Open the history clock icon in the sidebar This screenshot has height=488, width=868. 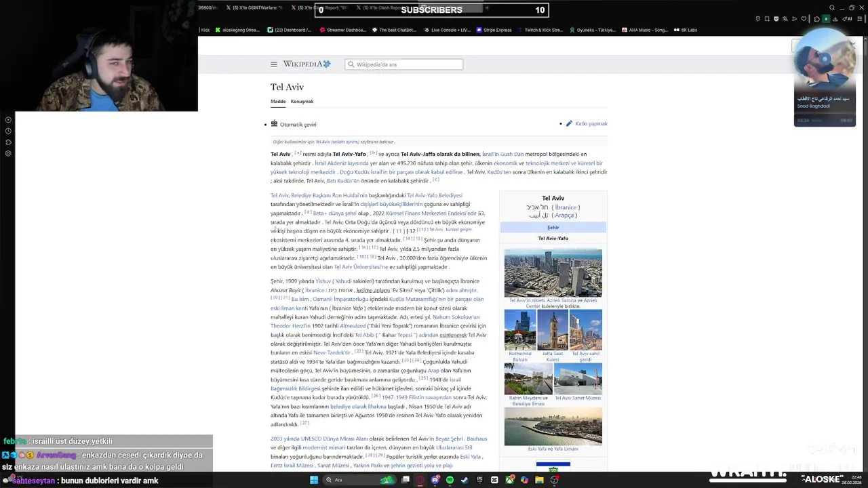click(x=8, y=131)
